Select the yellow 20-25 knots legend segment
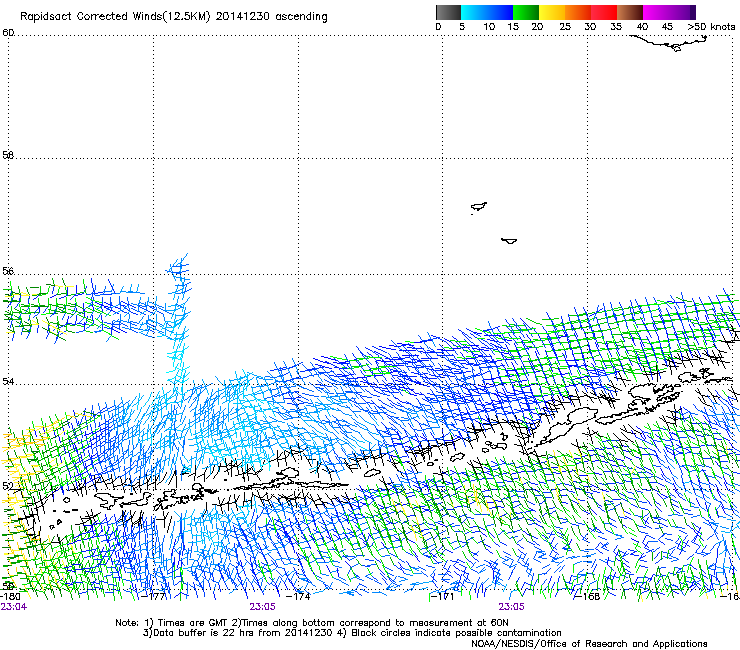The width and height of the screenshot is (740, 650). [x=552, y=12]
